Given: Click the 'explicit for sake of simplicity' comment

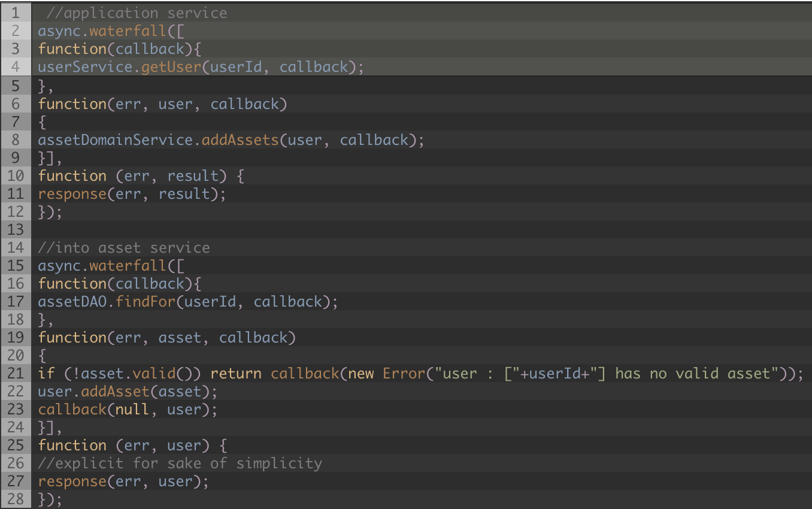Looking at the screenshot, I should (180, 463).
